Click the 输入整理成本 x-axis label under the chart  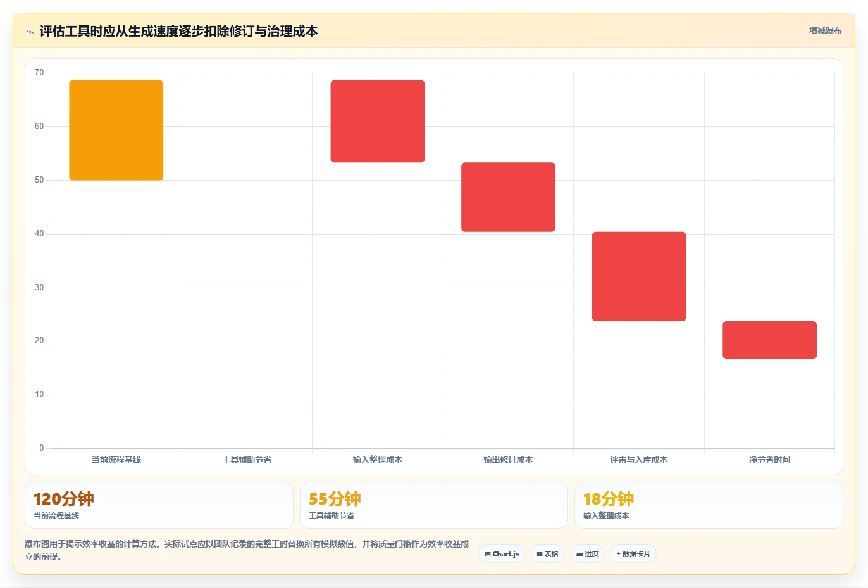(378, 460)
